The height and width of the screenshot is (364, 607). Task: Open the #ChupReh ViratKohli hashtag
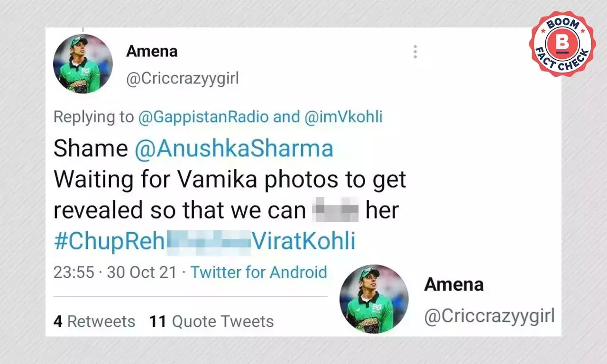coord(204,241)
